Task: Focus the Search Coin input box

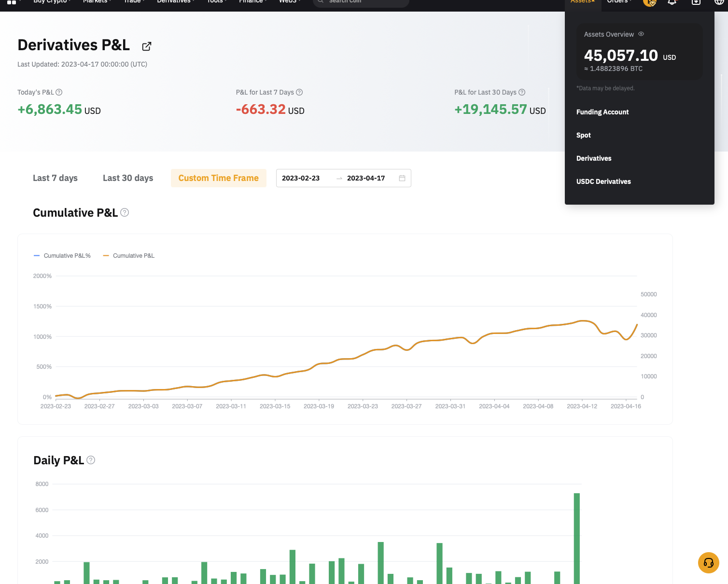Action: [361, 2]
